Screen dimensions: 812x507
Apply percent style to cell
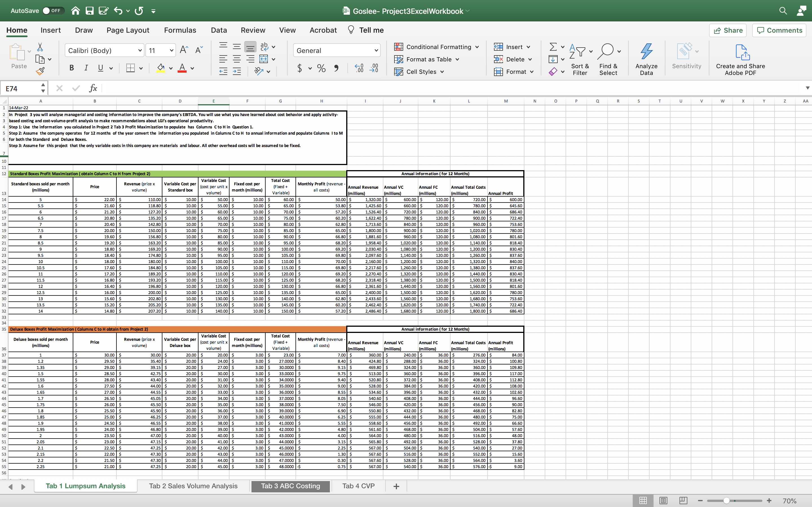321,68
